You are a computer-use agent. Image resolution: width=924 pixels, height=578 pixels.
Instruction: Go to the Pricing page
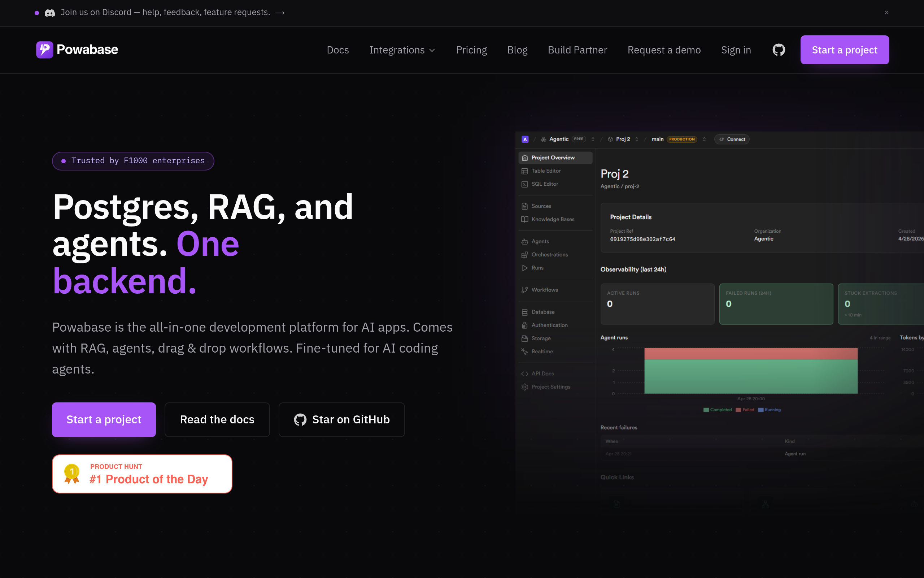point(471,50)
